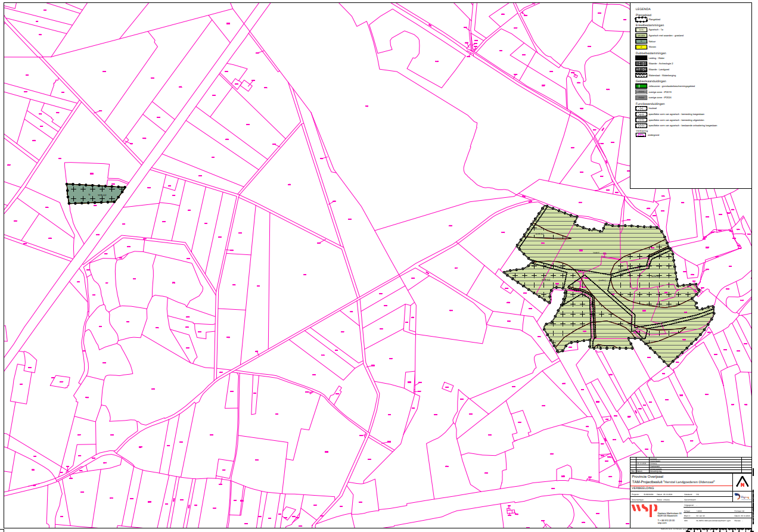Click the Digireg logo in the title block

tap(743, 496)
